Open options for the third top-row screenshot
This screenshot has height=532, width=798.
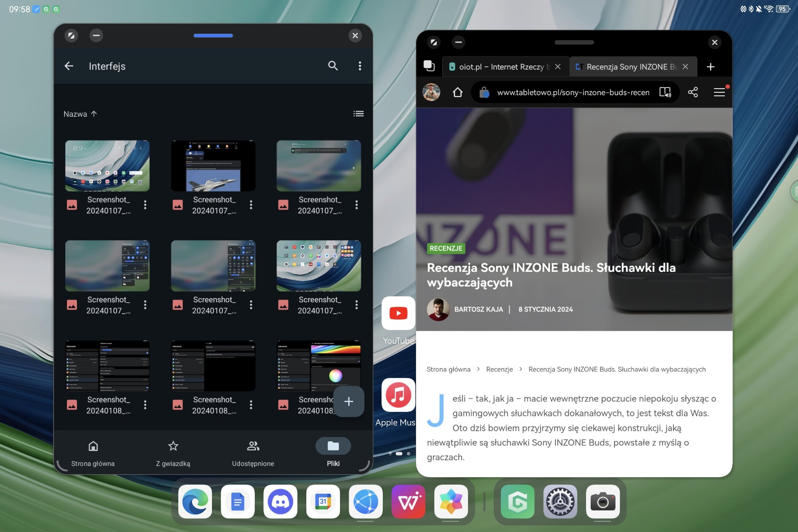pos(357,205)
